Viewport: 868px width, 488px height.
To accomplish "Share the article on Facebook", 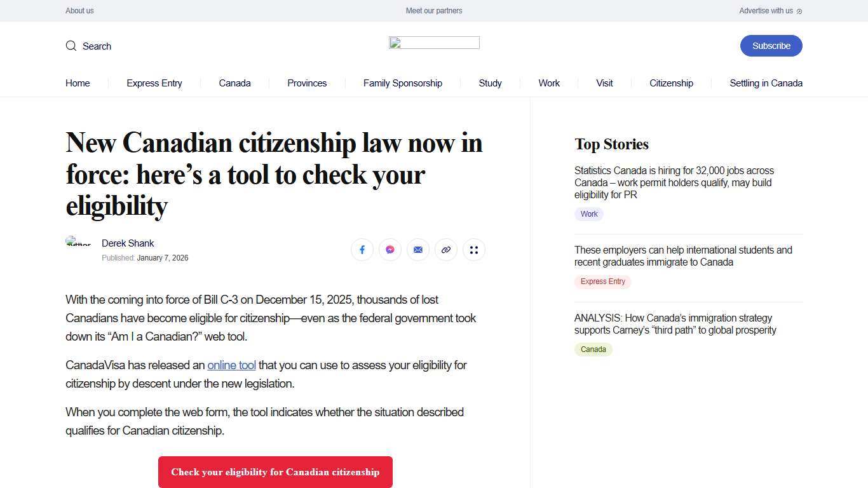I will click(362, 250).
